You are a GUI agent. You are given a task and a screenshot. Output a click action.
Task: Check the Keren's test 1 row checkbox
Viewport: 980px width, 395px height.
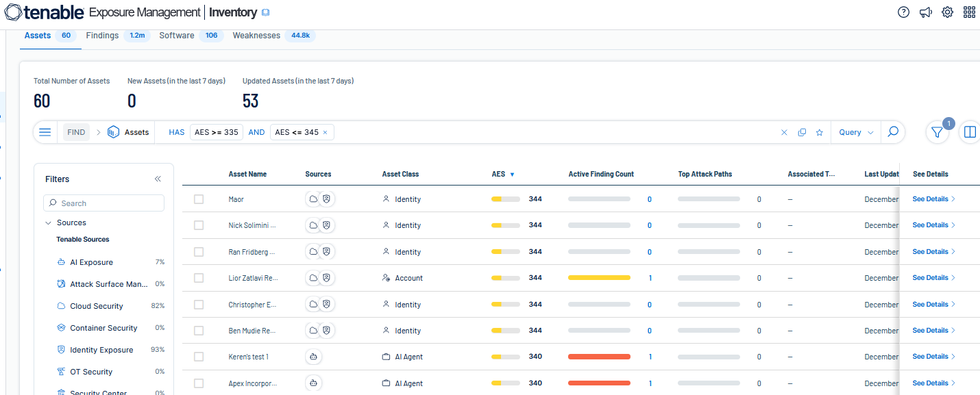199,357
